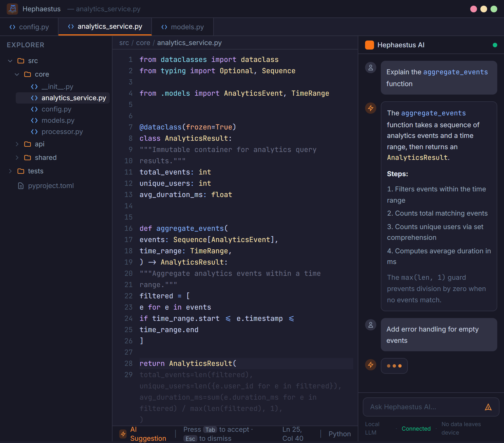
Task: Toggle the green status dot on Hephaestus AI
Action: click(x=495, y=44)
